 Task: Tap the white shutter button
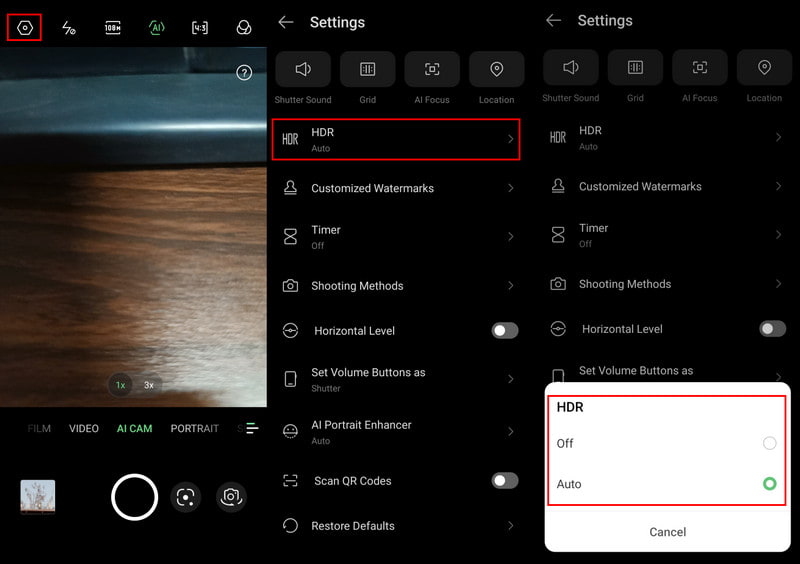tap(134, 497)
